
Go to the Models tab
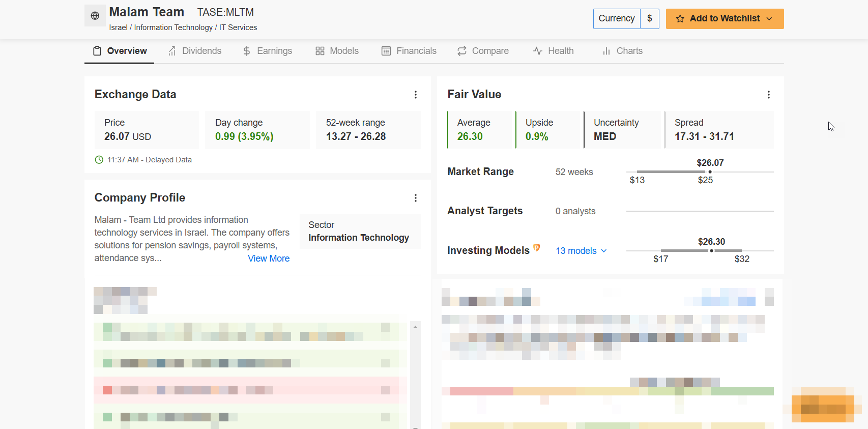point(337,51)
